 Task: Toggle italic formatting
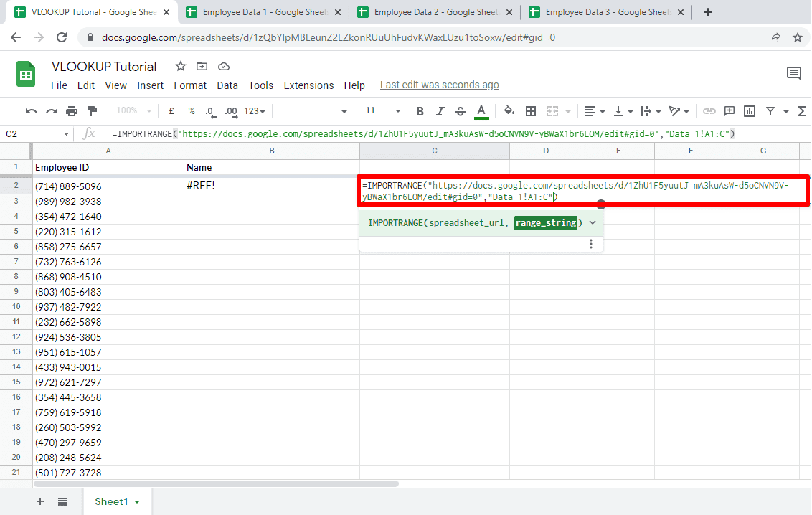[x=440, y=111]
